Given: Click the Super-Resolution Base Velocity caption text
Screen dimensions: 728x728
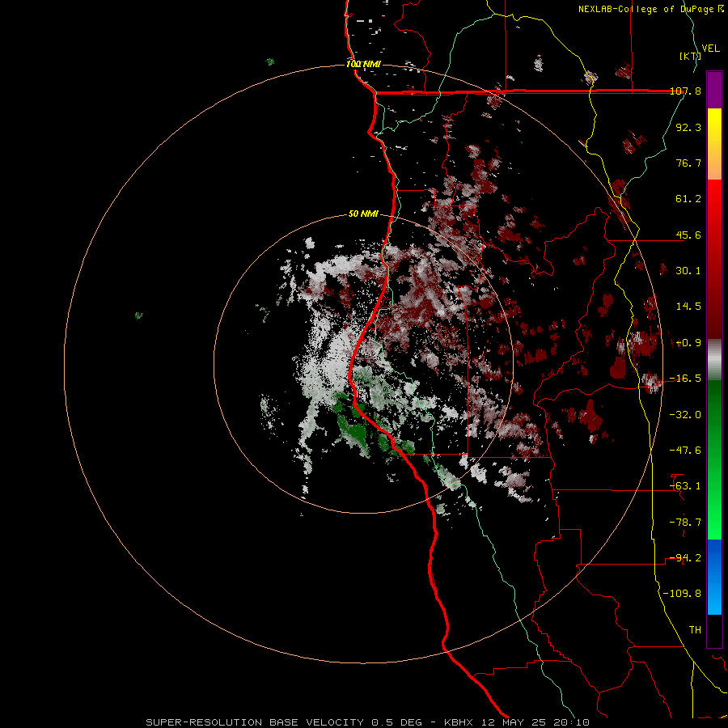Looking at the screenshot, I should [x=368, y=722].
